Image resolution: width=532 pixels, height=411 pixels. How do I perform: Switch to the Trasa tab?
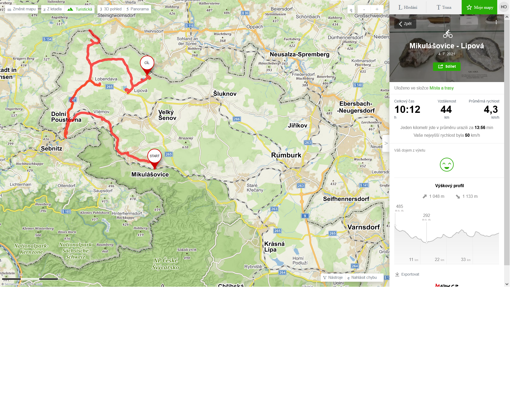click(x=444, y=7)
